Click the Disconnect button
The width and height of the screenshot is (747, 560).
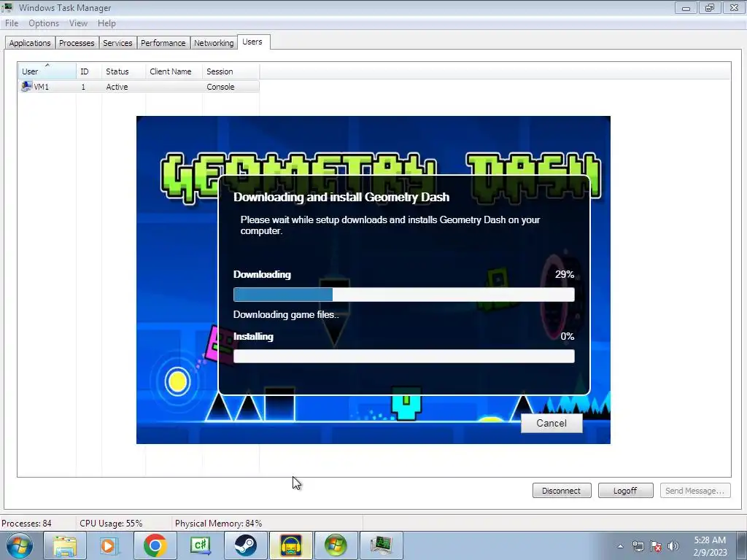pyautogui.click(x=562, y=491)
